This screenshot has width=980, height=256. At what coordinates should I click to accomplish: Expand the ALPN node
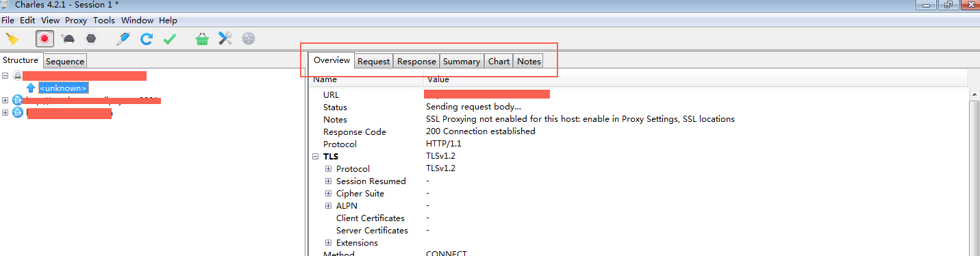click(329, 206)
